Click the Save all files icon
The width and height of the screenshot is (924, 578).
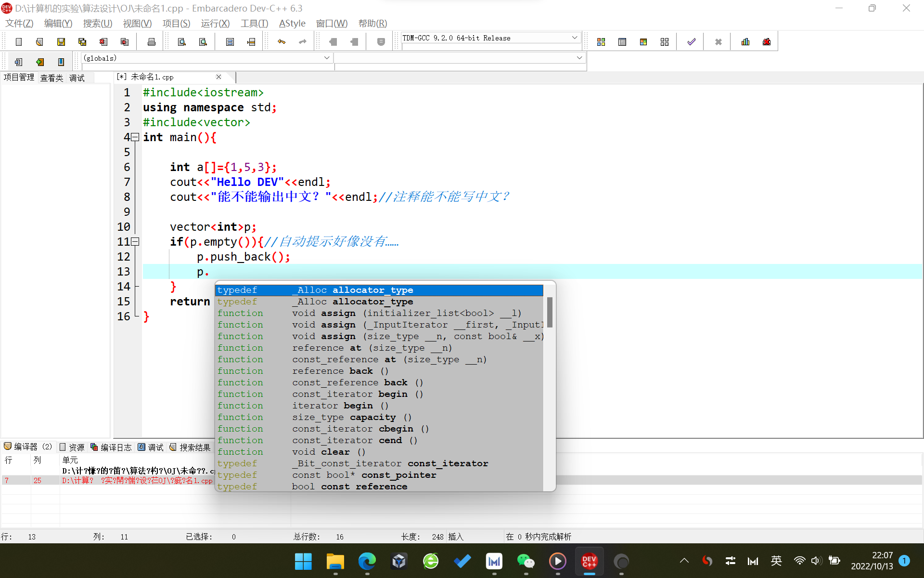(x=82, y=42)
